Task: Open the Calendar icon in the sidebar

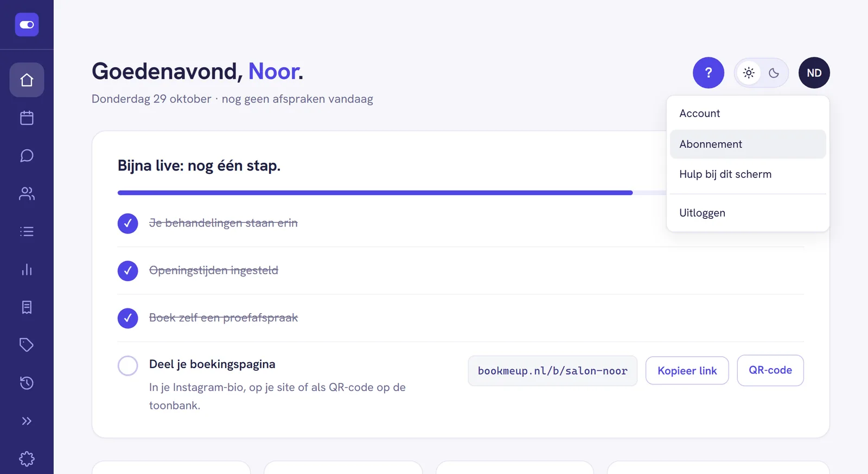Action: pyautogui.click(x=27, y=118)
